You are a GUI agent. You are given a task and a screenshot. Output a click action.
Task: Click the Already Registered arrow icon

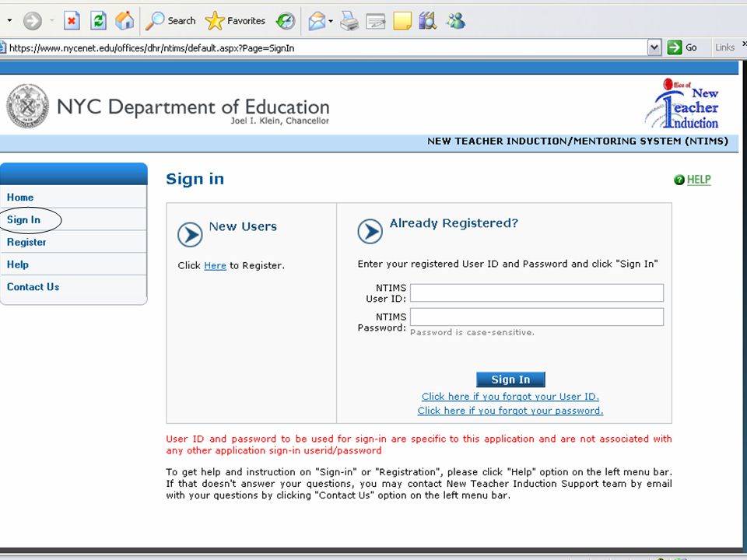pyautogui.click(x=370, y=231)
